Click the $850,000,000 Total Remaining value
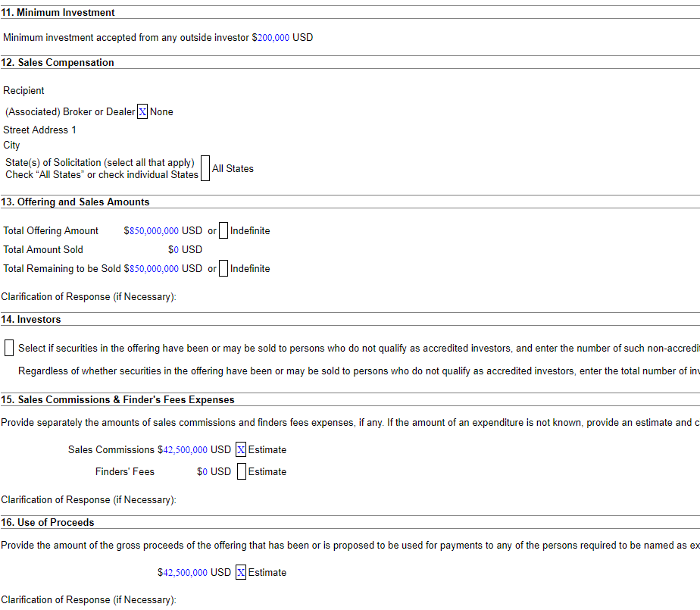 154,267
